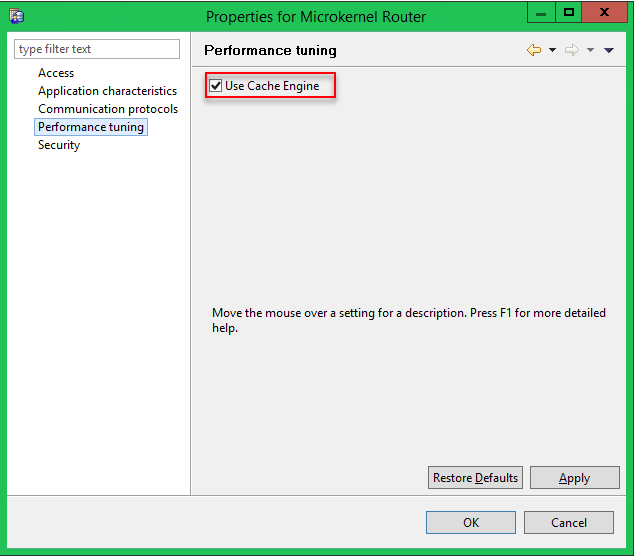Select the Access preference page
635x556 pixels.
tap(56, 73)
